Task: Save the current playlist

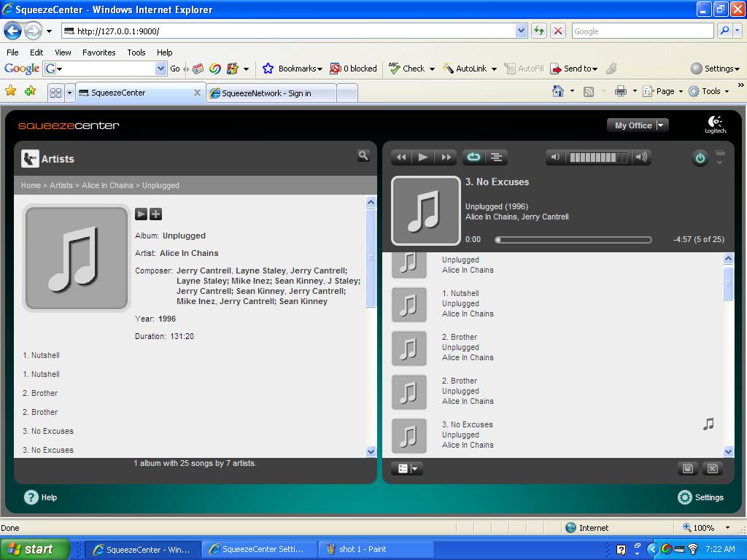Action: [687, 468]
